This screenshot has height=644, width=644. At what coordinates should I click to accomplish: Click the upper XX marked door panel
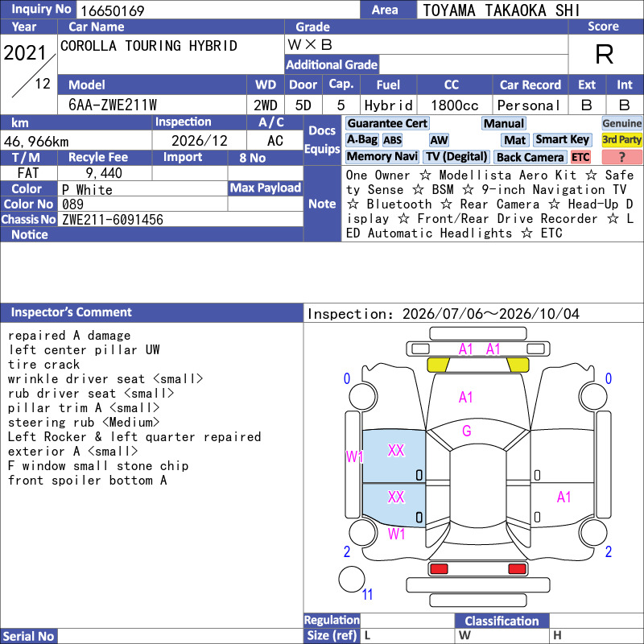(394, 456)
